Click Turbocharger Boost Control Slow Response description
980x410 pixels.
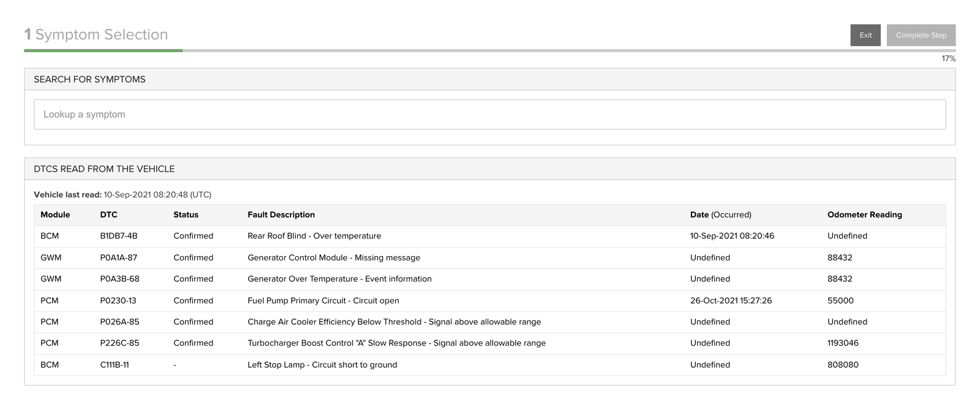396,343
